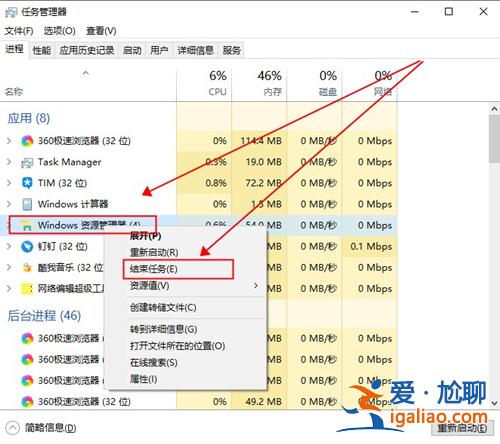Click the 360极速浏览器 app icon under 应用
Image resolution: width=500 pixels, height=444 pixels.
pyautogui.click(x=27, y=141)
